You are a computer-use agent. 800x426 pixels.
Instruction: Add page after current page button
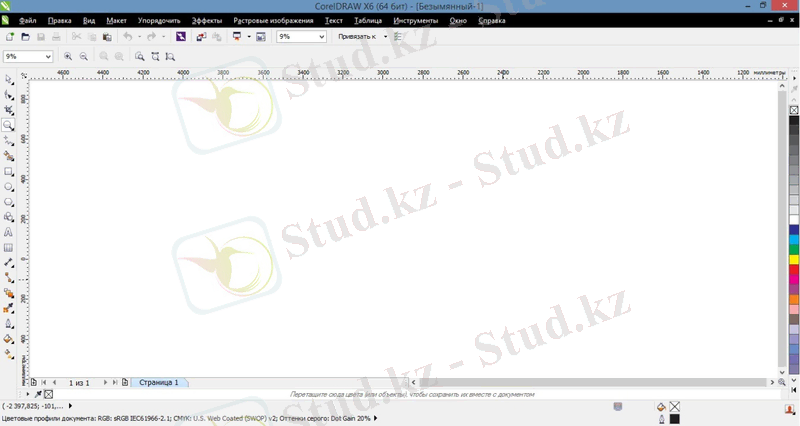coord(125,382)
